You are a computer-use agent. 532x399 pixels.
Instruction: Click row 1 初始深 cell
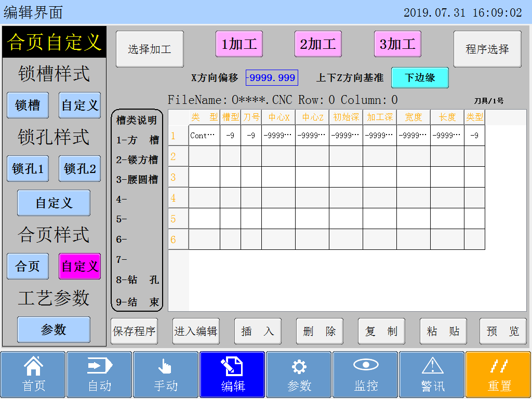346,136
